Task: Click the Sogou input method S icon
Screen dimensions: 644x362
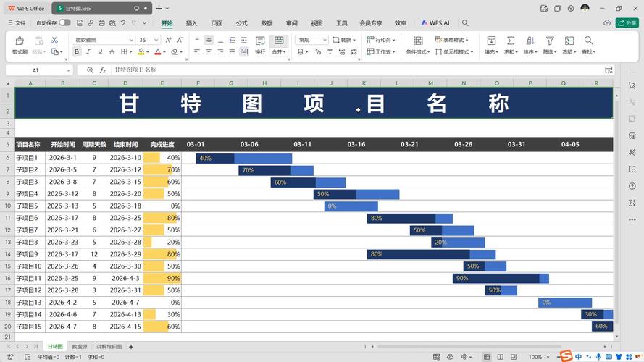Action: click(566, 355)
